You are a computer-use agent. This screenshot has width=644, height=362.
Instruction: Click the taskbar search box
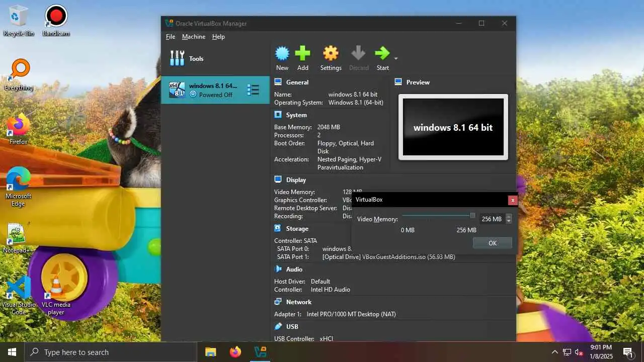tap(111, 352)
